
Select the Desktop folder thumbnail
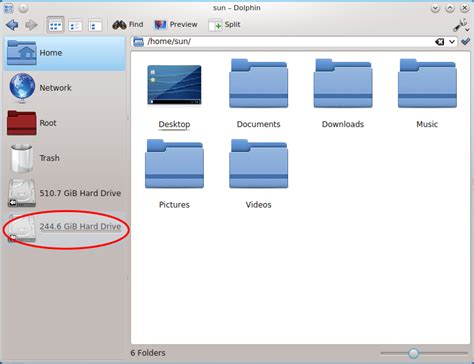[174, 85]
